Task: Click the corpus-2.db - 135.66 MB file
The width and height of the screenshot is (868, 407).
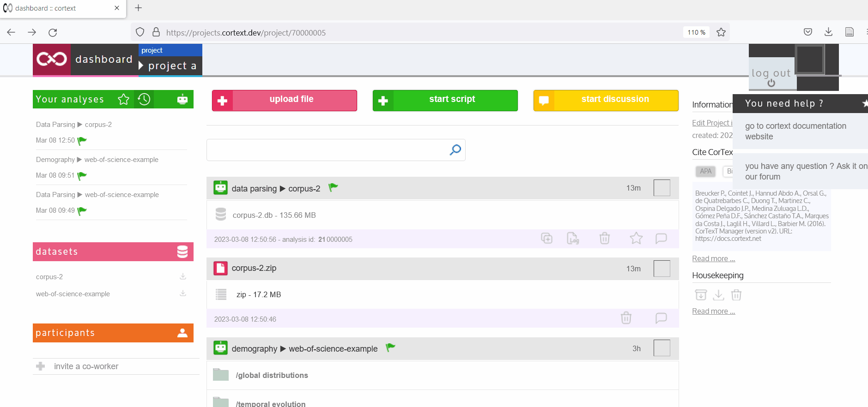Action: pyautogui.click(x=274, y=215)
